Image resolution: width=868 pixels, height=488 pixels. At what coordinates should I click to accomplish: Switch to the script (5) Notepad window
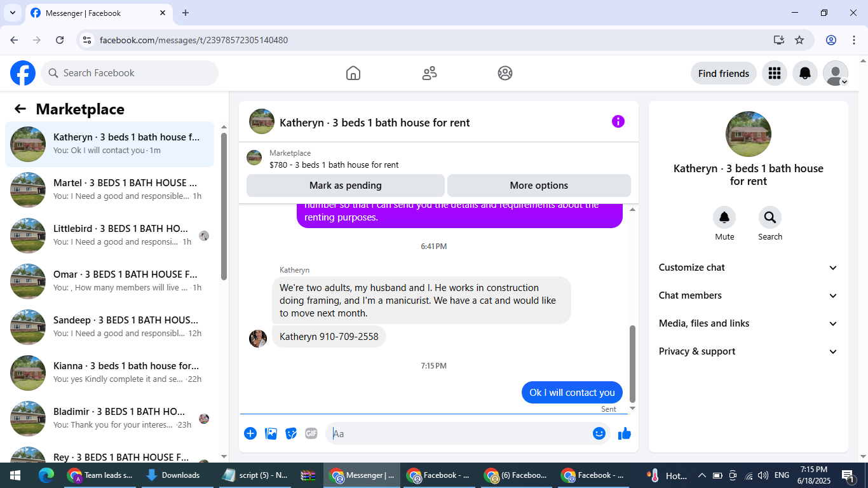[x=255, y=475]
